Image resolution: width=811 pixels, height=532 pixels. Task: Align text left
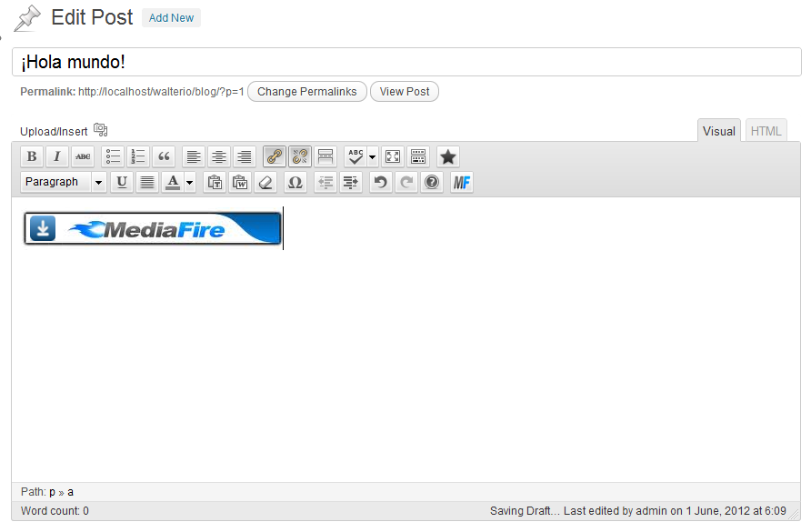194,156
